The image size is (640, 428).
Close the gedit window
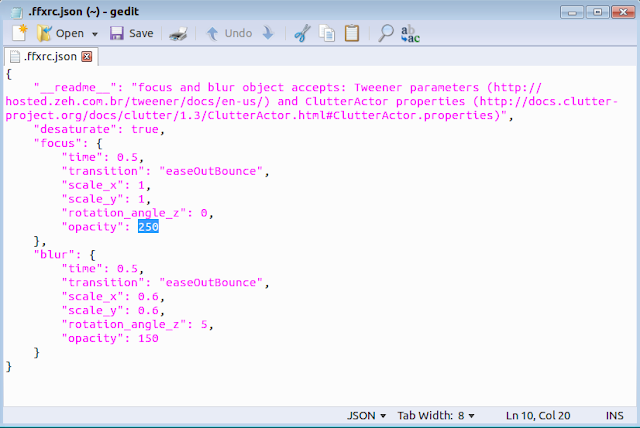pyautogui.click(x=623, y=12)
